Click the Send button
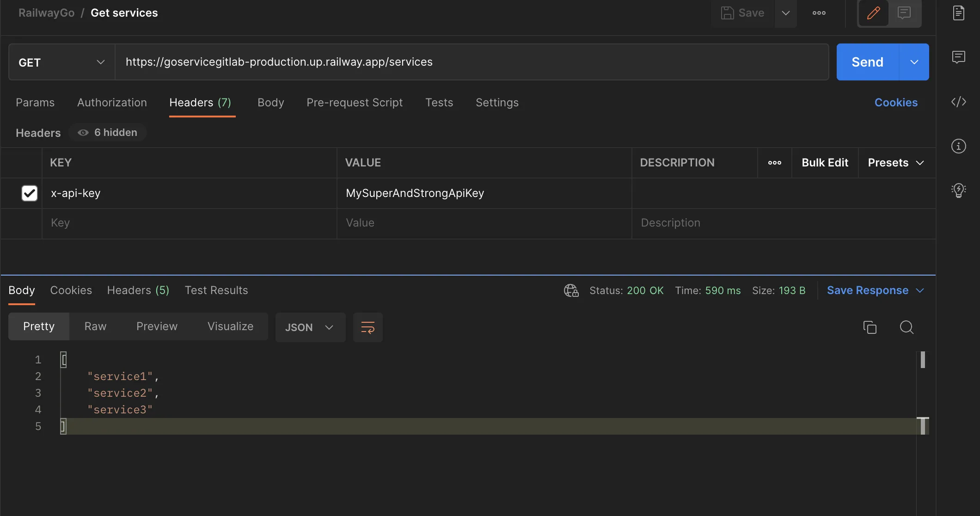Screen dimensions: 980x516 pos(867,62)
